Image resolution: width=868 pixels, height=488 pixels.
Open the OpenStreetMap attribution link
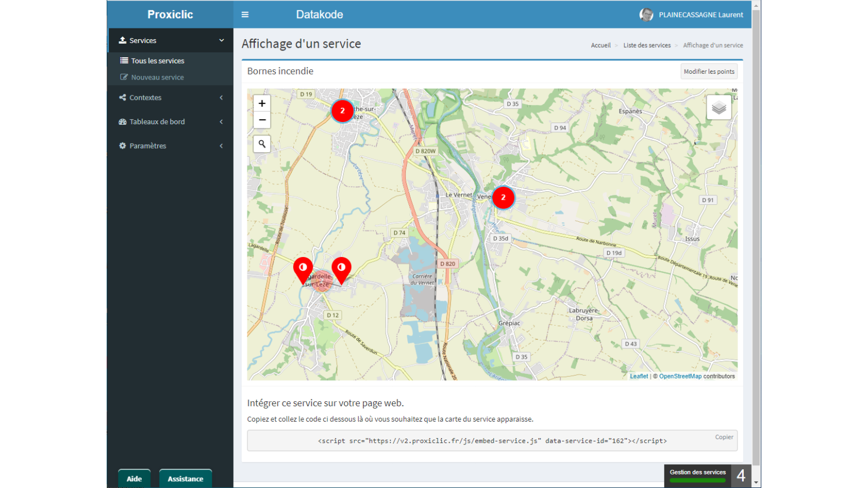(680, 376)
